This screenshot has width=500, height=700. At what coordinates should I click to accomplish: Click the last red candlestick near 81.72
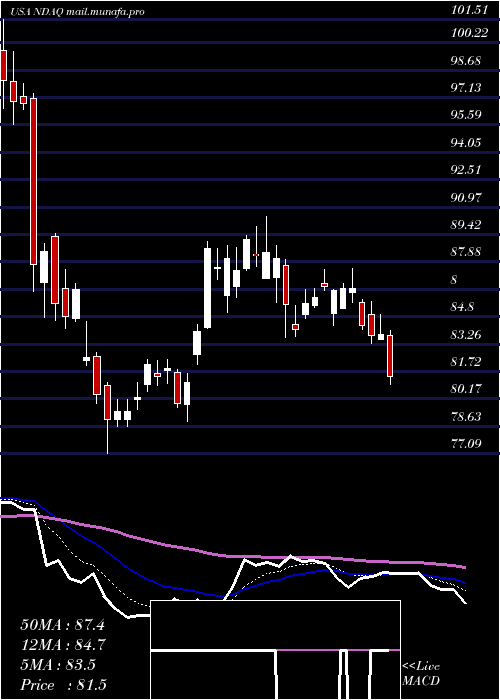pyautogui.click(x=390, y=356)
